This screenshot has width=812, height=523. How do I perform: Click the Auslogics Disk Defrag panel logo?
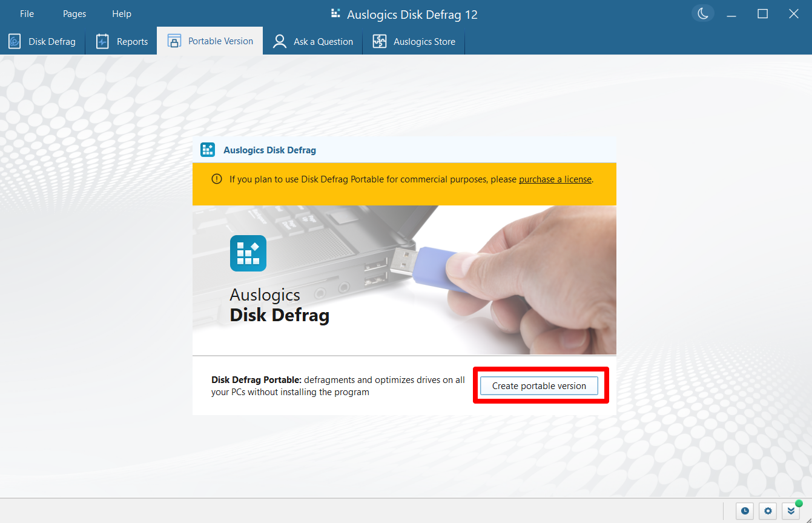208,150
